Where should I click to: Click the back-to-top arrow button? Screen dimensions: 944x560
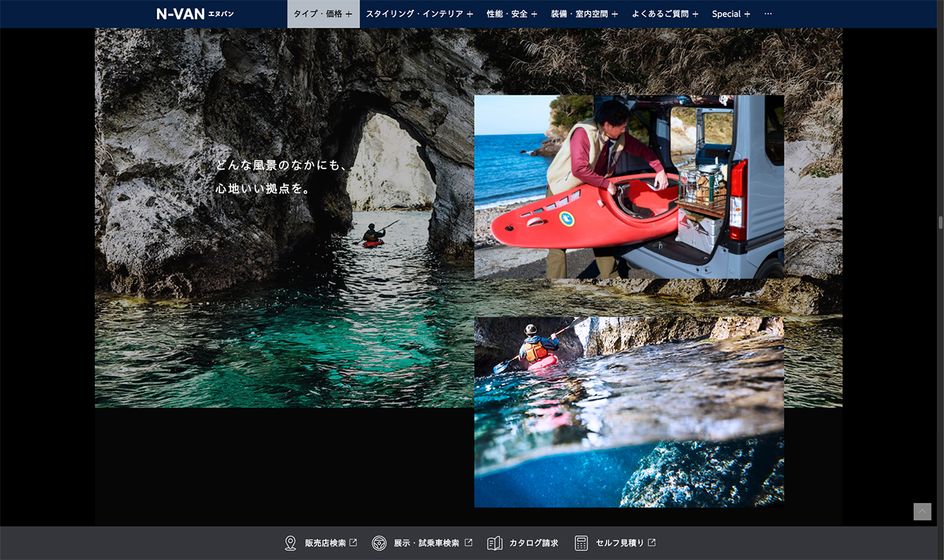click(x=922, y=511)
